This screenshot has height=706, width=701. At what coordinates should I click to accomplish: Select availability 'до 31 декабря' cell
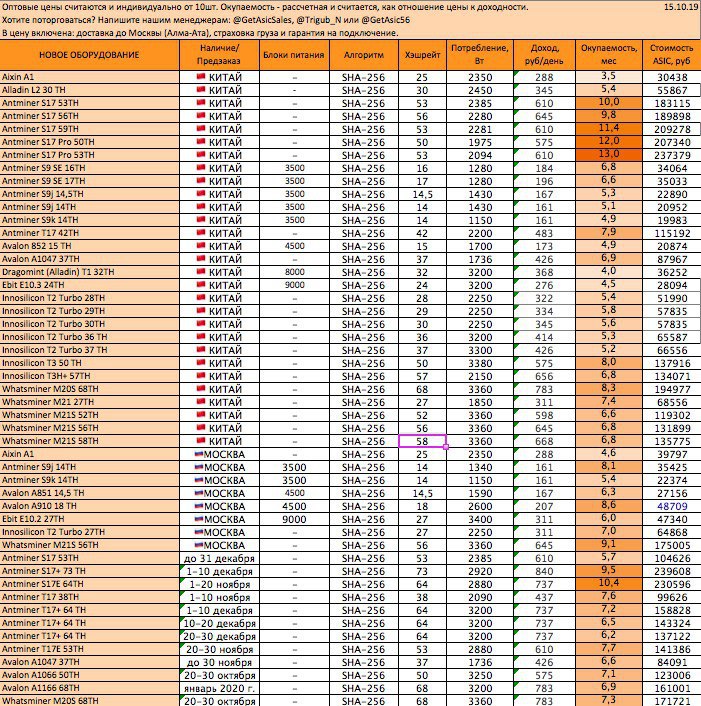(x=219, y=558)
